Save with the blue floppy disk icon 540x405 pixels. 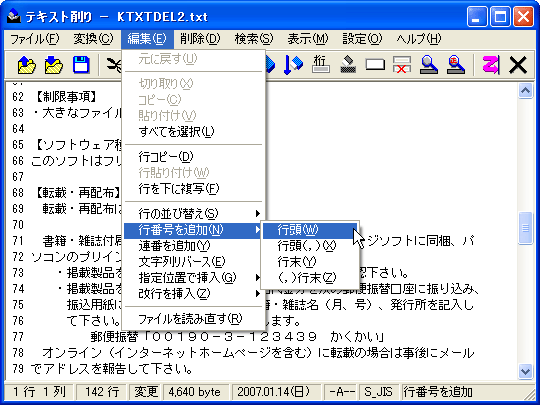81,65
